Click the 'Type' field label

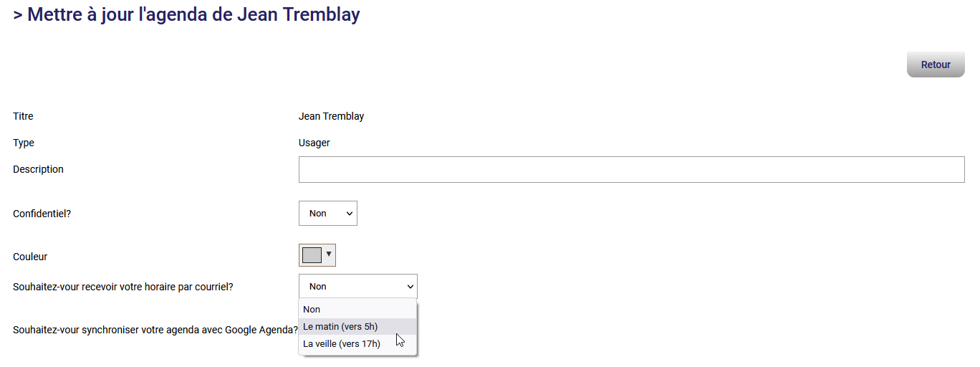pyautogui.click(x=24, y=143)
